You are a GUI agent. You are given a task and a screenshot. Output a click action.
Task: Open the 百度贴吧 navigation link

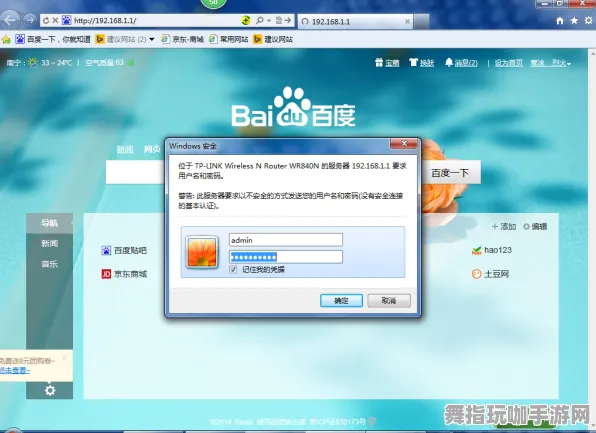coord(124,251)
